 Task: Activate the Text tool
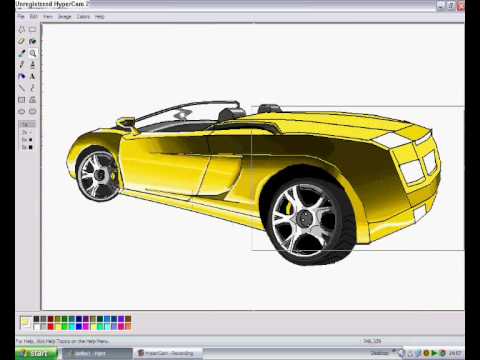click(32, 76)
